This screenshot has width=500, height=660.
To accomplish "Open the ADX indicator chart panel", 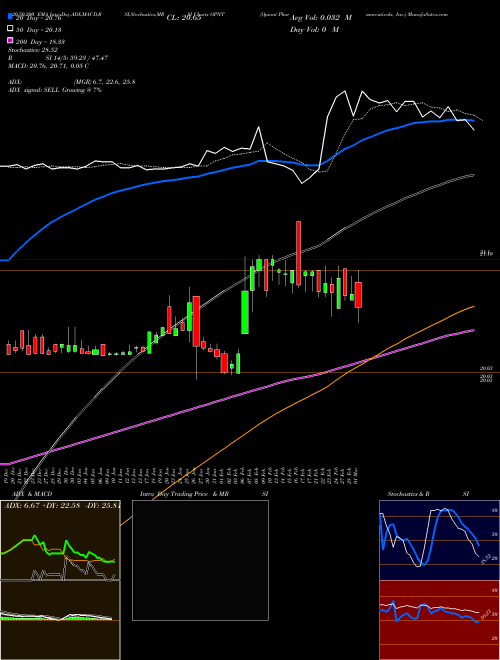I will pyautogui.click(x=60, y=540).
